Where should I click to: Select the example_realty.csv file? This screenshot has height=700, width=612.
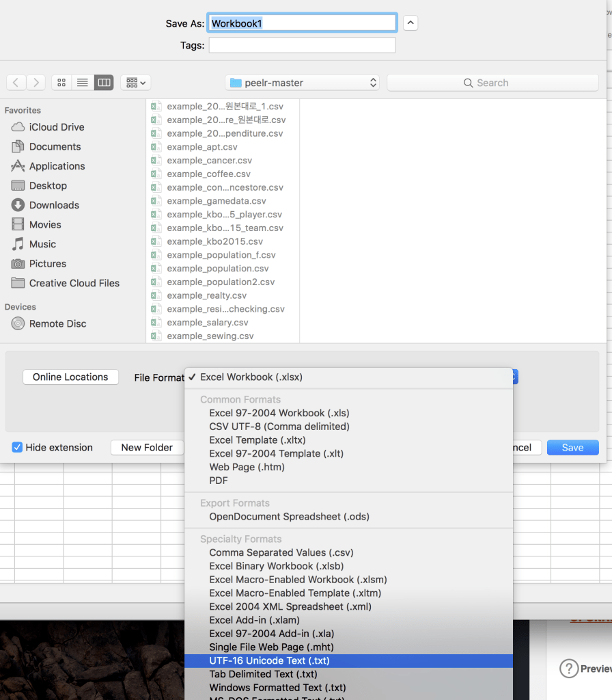click(206, 295)
